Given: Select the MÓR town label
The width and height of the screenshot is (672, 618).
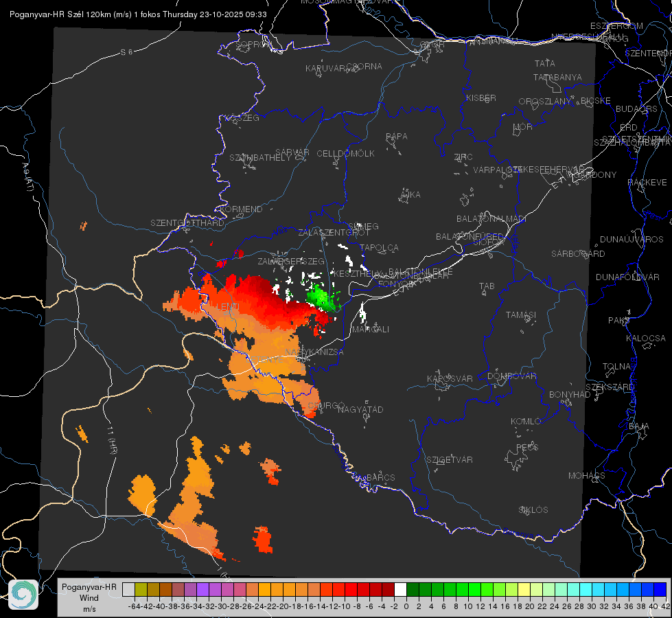Looking at the screenshot, I should point(523,126).
